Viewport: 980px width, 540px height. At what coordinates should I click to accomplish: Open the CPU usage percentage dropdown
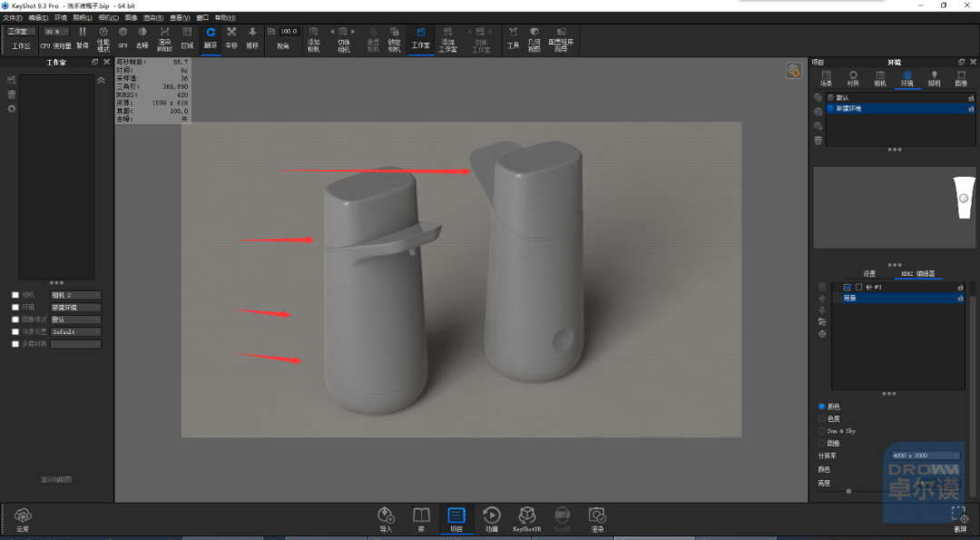click(x=56, y=31)
